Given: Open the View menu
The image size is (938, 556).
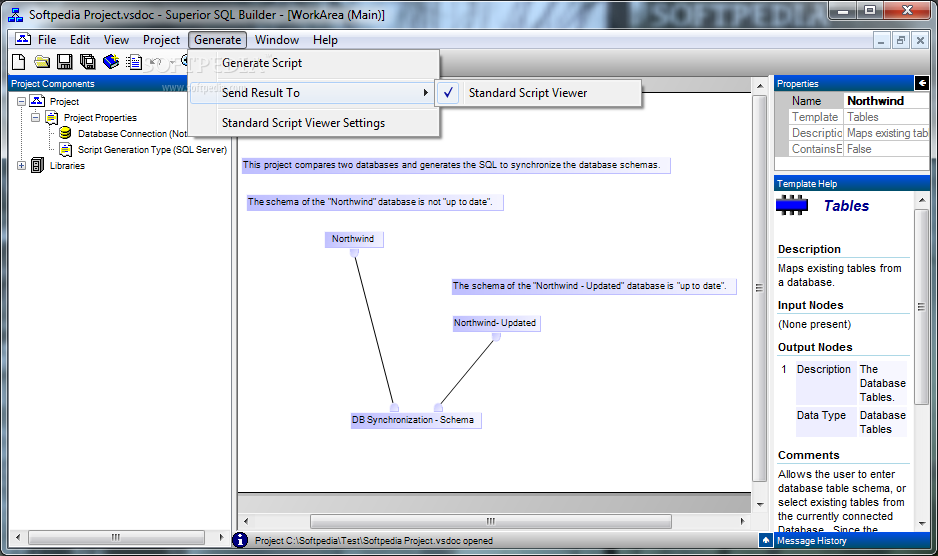Looking at the screenshot, I should click(116, 40).
